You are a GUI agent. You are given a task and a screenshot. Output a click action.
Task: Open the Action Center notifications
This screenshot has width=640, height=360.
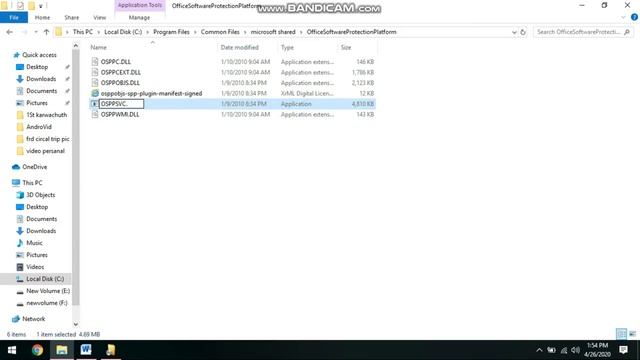623,350
